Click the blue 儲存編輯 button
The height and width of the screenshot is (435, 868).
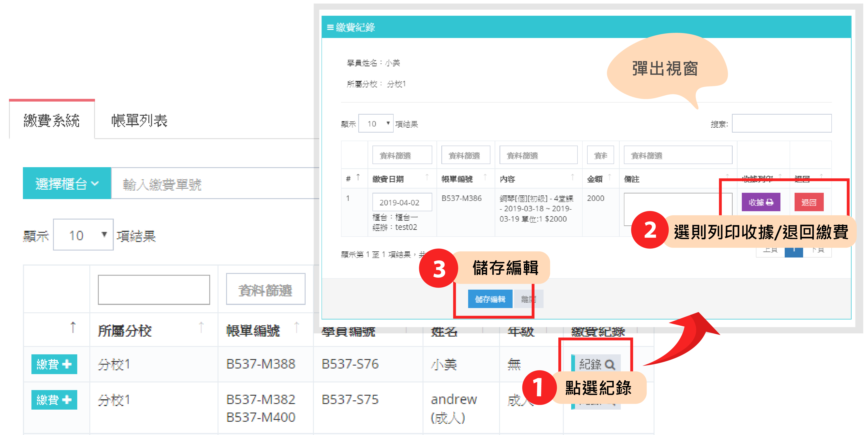click(x=490, y=299)
